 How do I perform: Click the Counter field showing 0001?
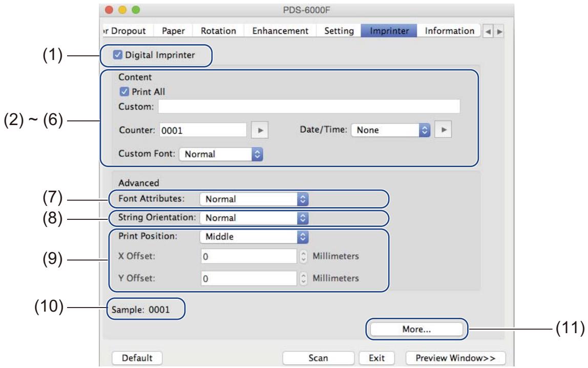[203, 131]
